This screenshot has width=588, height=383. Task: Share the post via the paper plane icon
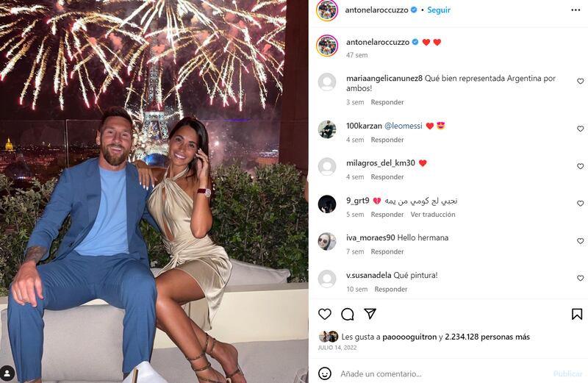point(370,314)
